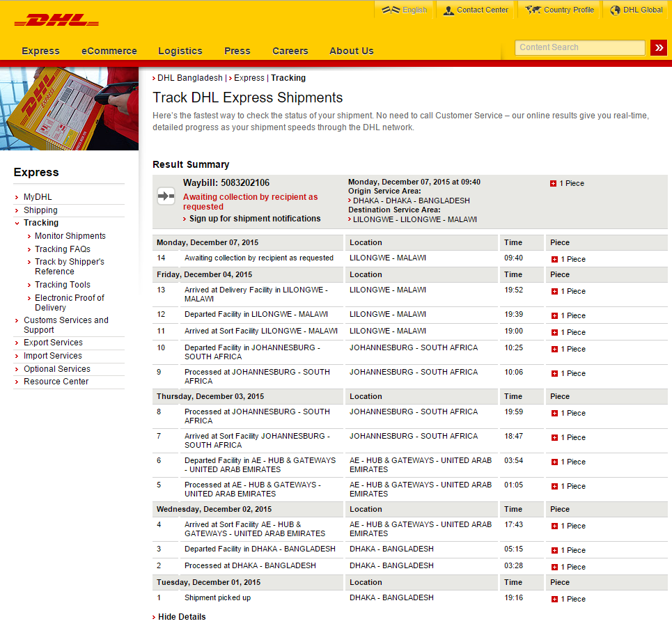This screenshot has width=672, height=626.
Task: Expand piece plus icon for row 3 at 05:15
Action: [x=554, y=550]
